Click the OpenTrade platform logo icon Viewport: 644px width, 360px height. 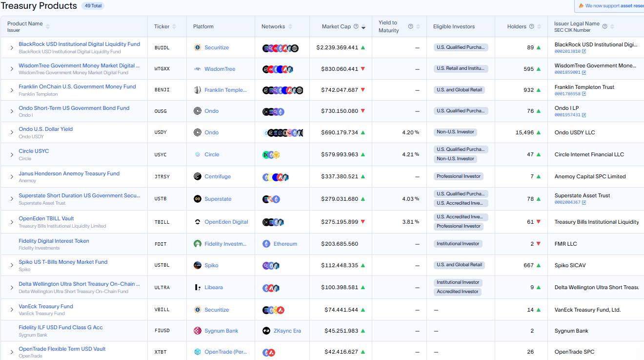pyautogui.click(x=198, y=352)
